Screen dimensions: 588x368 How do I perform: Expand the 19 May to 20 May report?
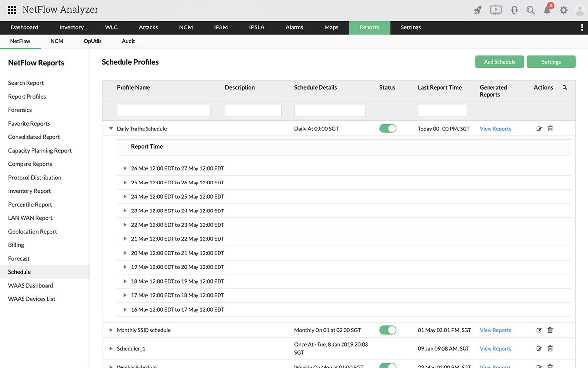125,267
